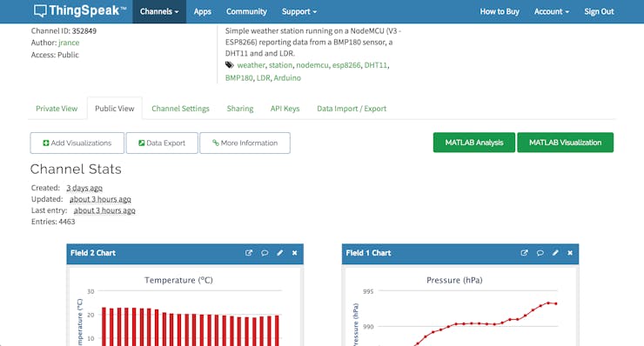Close the Field 1 Chart widget
The width and height of the screenshot is (644, 346).
[x=570, y=253]
